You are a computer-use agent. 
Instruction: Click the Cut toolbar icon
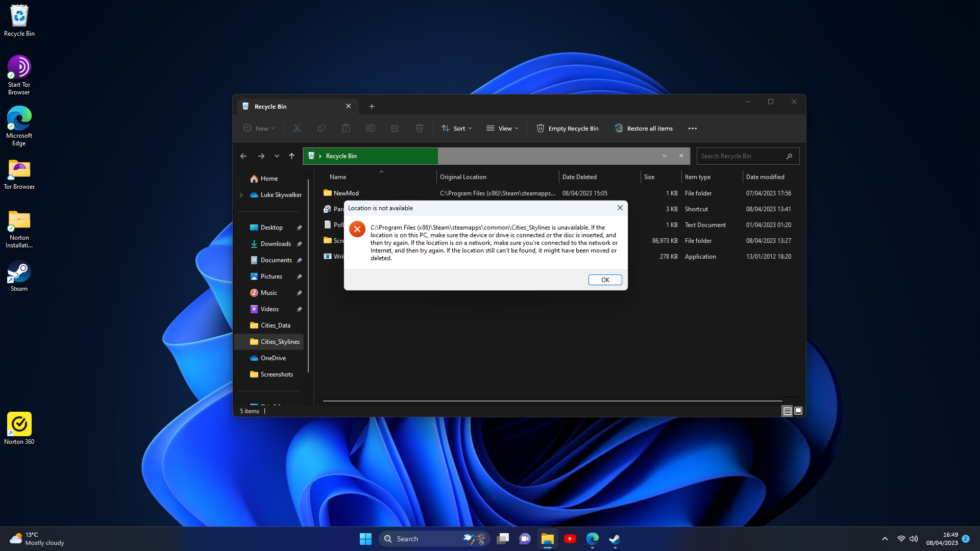click(297, 128)
